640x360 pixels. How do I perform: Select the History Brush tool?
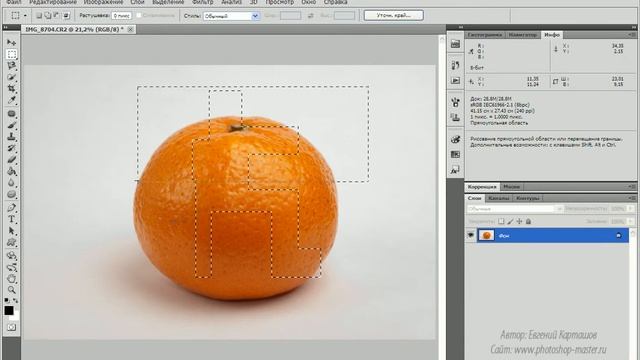[11, 148]
